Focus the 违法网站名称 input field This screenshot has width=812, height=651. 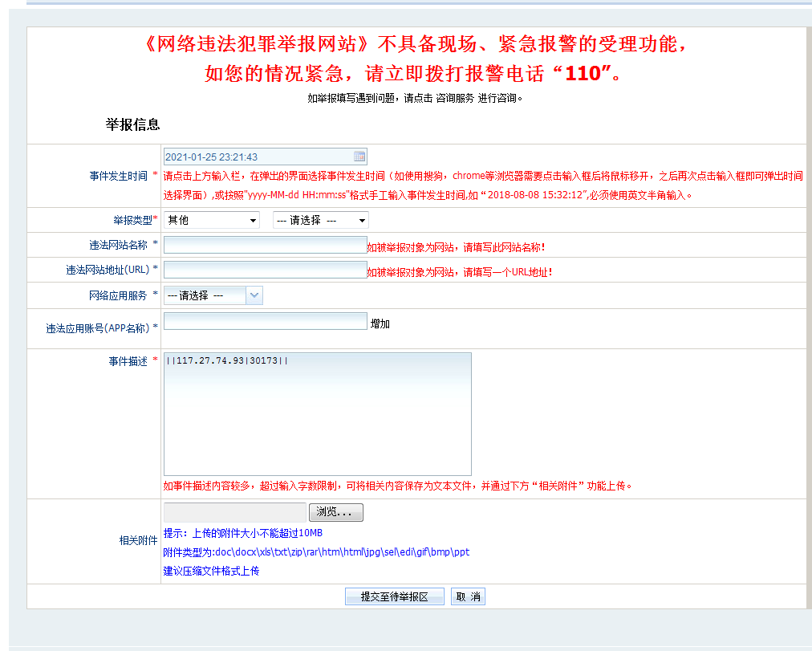click(265, 245)
